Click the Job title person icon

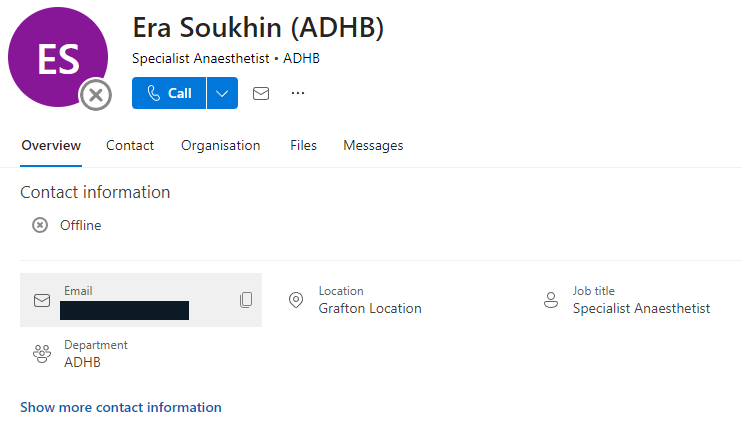coord(550,300)
